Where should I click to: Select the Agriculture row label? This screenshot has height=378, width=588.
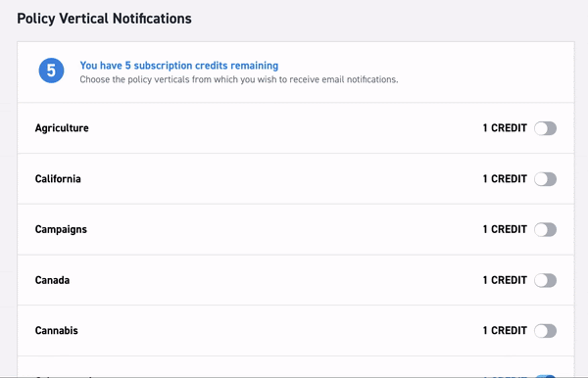click(62, 128)
